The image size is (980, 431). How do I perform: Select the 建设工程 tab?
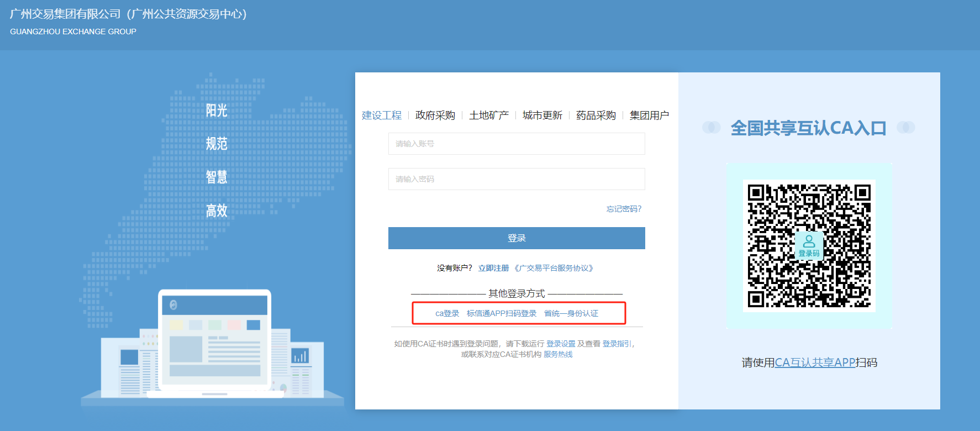pyautogui.click(x=382, y=115)
